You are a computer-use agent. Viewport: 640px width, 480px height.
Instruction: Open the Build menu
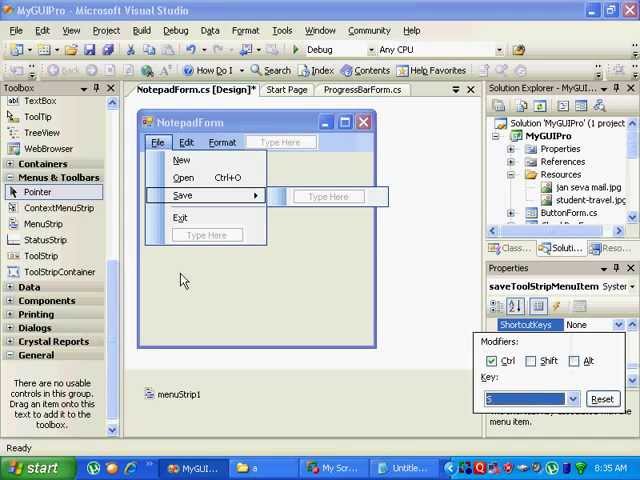(142, 31)
